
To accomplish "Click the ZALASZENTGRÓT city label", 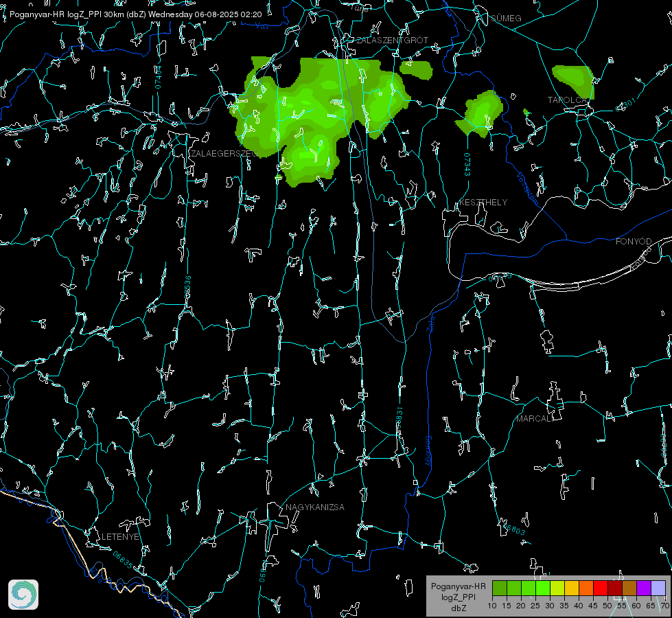I will pos(393,41).
